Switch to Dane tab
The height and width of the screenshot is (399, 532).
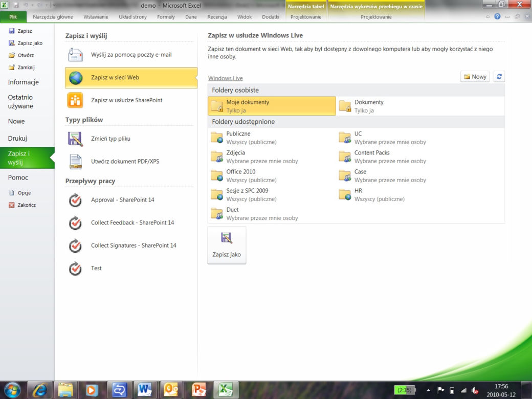(191, 16)
